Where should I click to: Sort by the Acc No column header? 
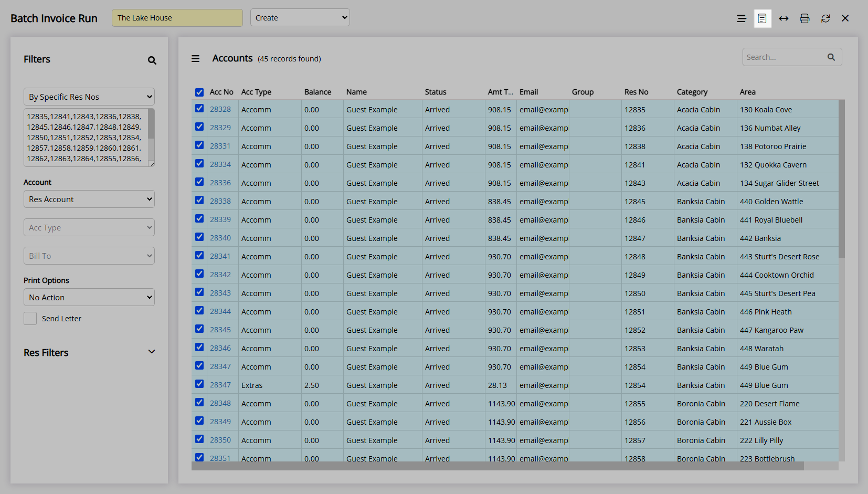coord(221,92)
